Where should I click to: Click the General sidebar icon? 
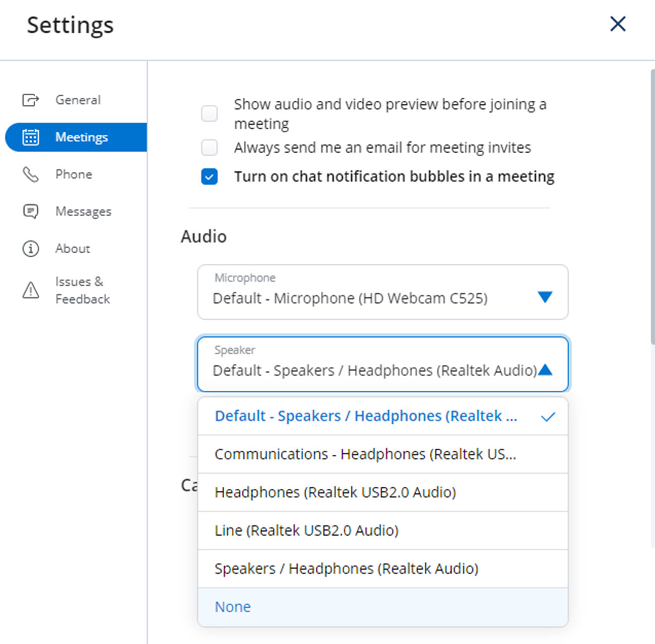pyautogui.click(x=30, y=100)
